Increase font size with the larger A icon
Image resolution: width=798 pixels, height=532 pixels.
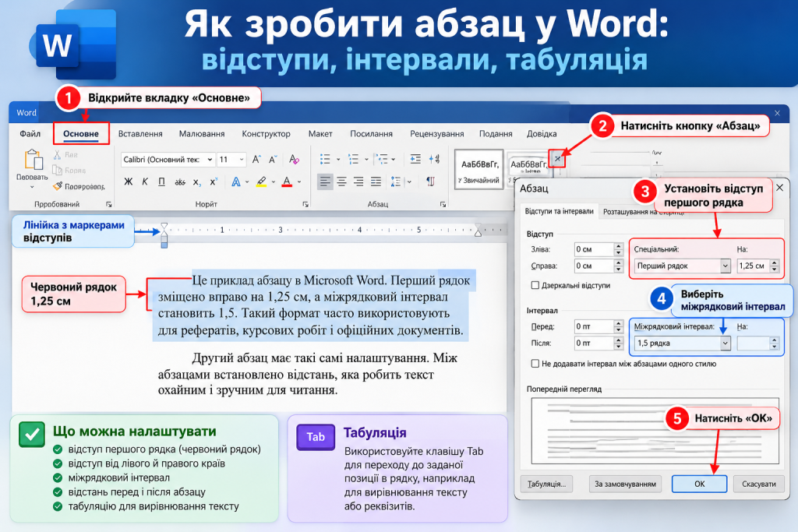[x=256, y=160]
